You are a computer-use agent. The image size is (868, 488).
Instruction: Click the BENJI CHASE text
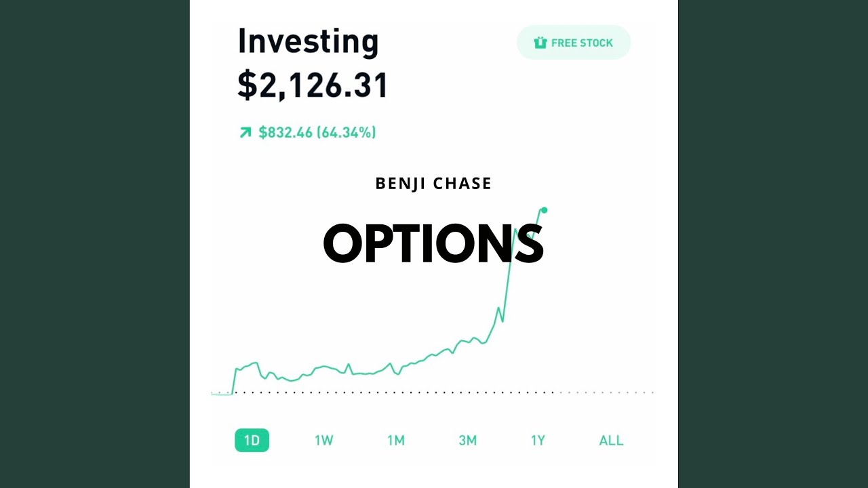(x=433, y=184)
